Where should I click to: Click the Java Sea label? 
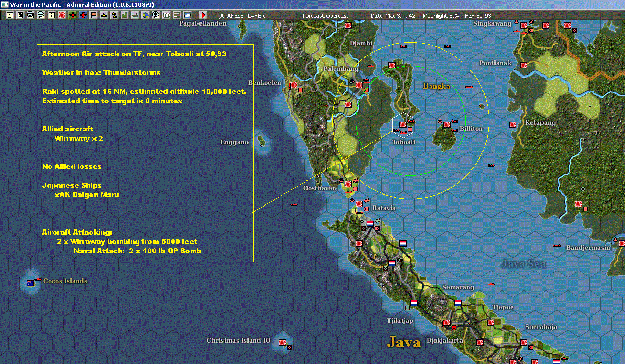(523, 264)
